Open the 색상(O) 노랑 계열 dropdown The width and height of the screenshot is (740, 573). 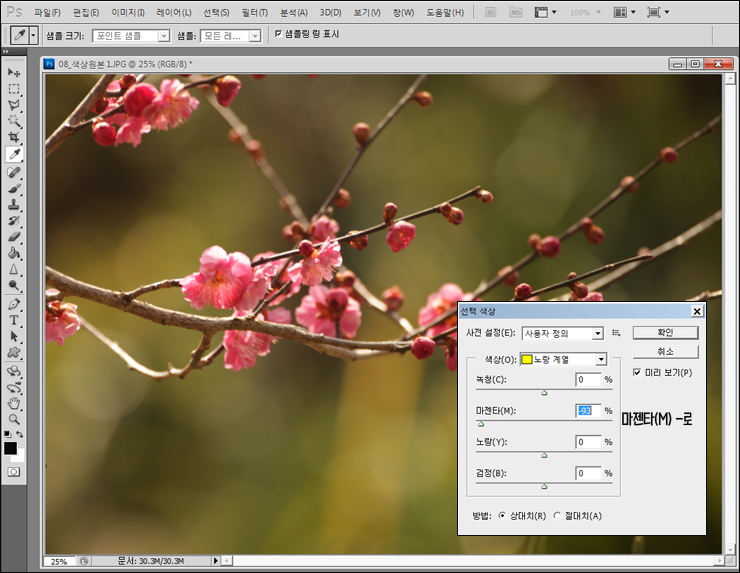click(563, 360)
